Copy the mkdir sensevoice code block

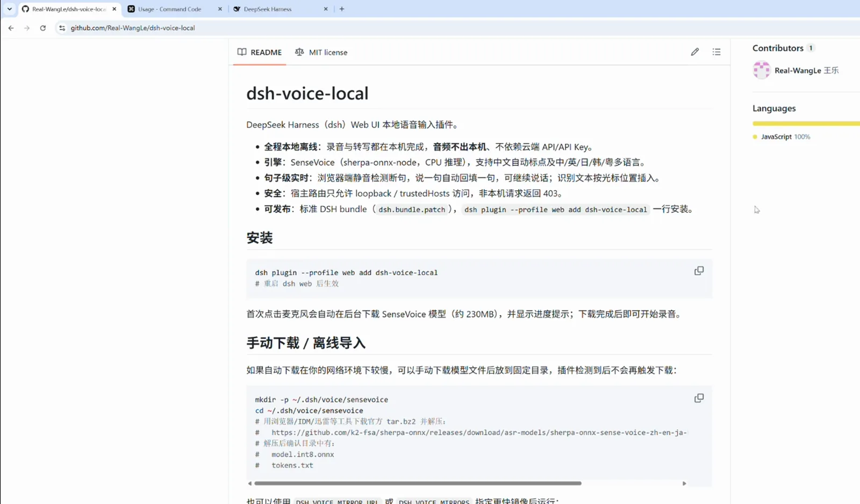(699, 398)
